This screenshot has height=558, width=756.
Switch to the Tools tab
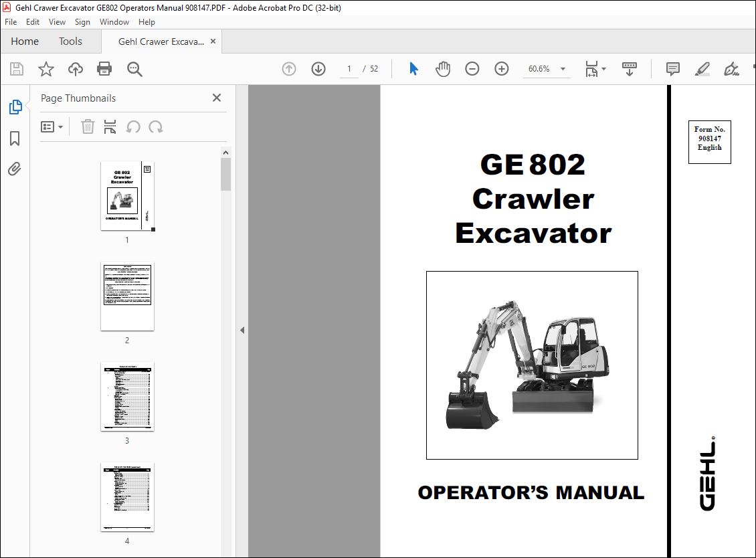tap(70, 41)
